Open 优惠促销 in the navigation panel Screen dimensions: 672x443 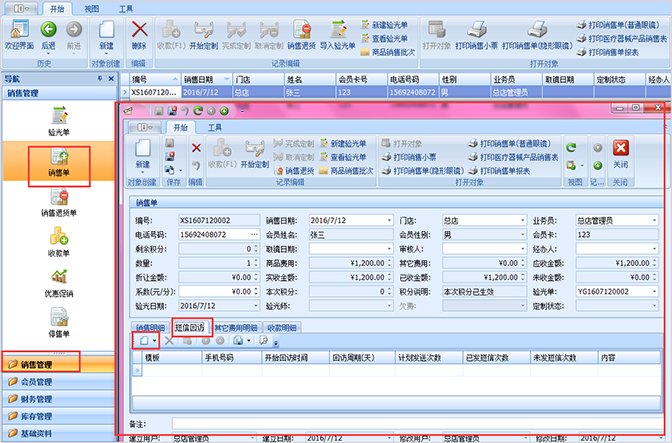point(59,283)
